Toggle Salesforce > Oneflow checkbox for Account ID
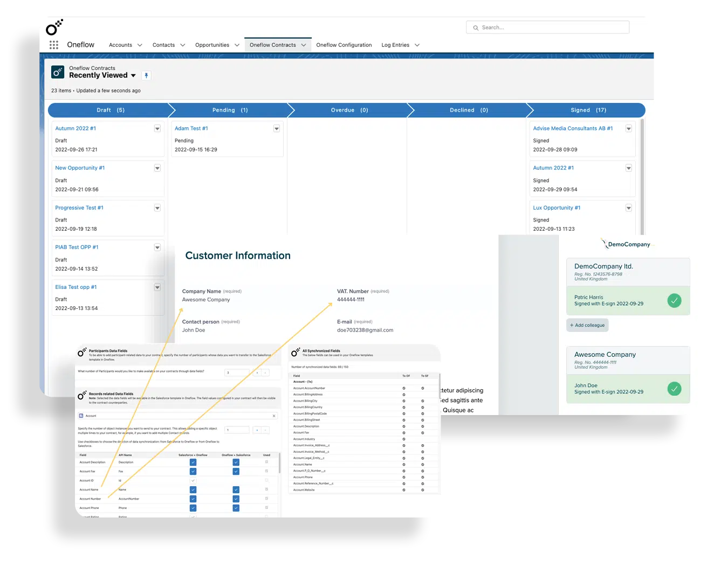Viewport: 728px width, 566px height. pyautogui.click(x=193, y=481)
